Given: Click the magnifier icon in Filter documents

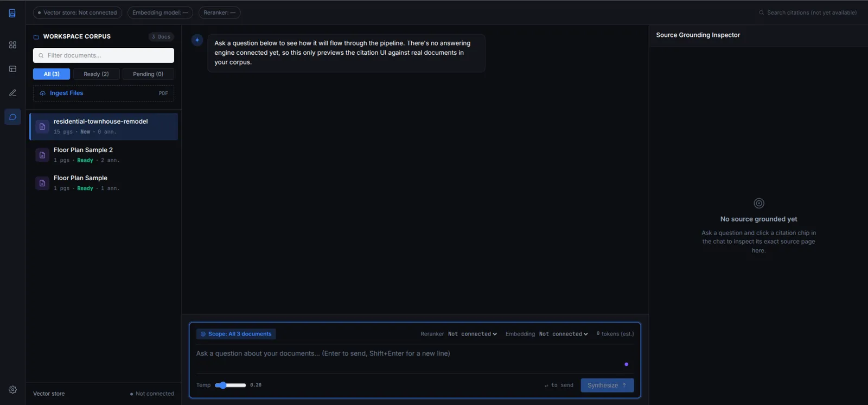Looking at the screenshot, I should coord(41,55).
